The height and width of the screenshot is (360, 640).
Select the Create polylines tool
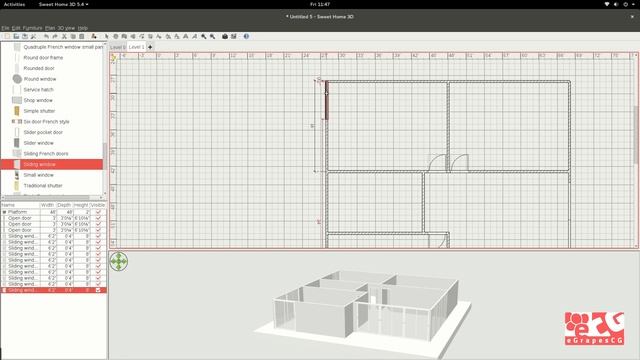coord(142,36)
